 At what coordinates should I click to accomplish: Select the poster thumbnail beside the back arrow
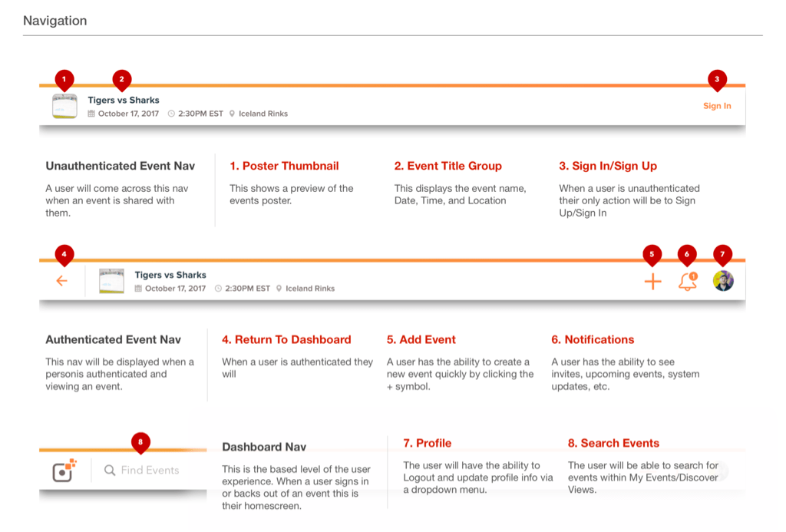click(111, 281)
